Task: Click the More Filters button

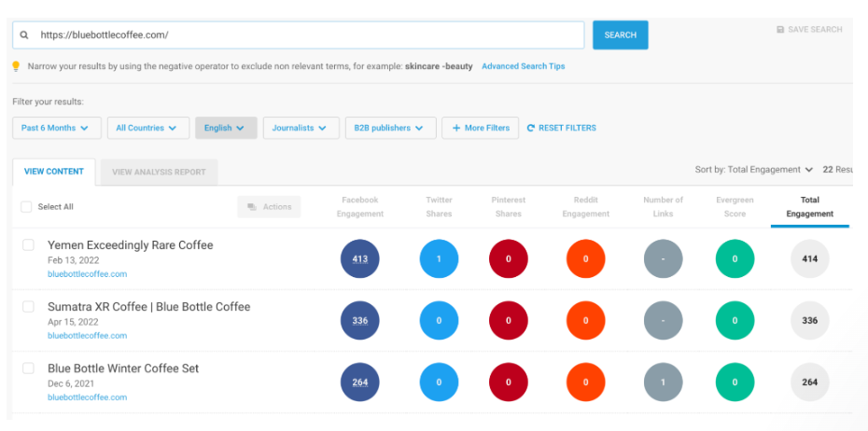Action: pyautogui.click(x=480, y=128)
